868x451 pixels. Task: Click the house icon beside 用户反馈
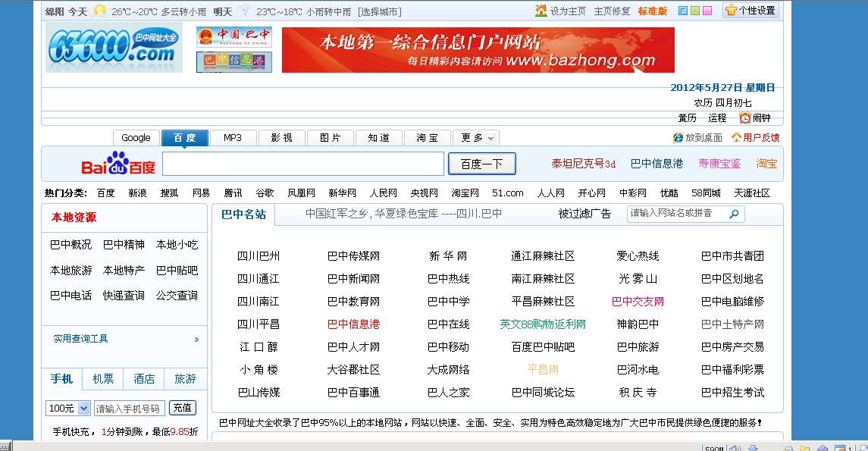click(737, 138)
